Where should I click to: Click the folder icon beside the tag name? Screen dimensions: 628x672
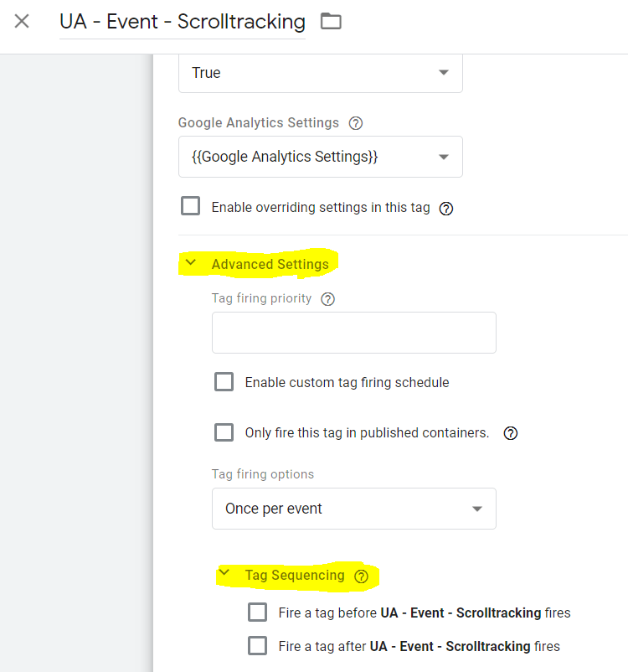tap(332, 21)
